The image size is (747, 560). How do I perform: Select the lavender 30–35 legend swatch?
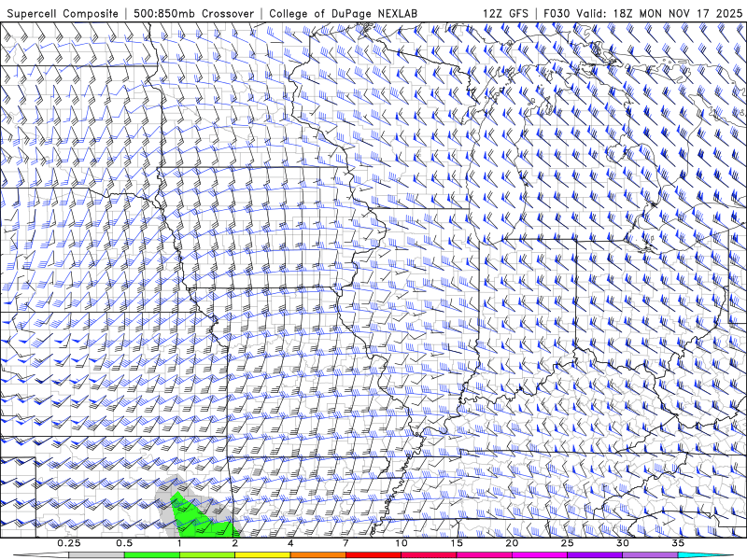click(650, 555)
